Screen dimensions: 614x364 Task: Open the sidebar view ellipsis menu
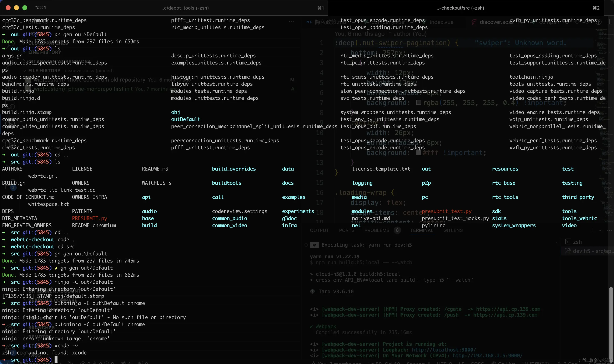click(292, 22)
